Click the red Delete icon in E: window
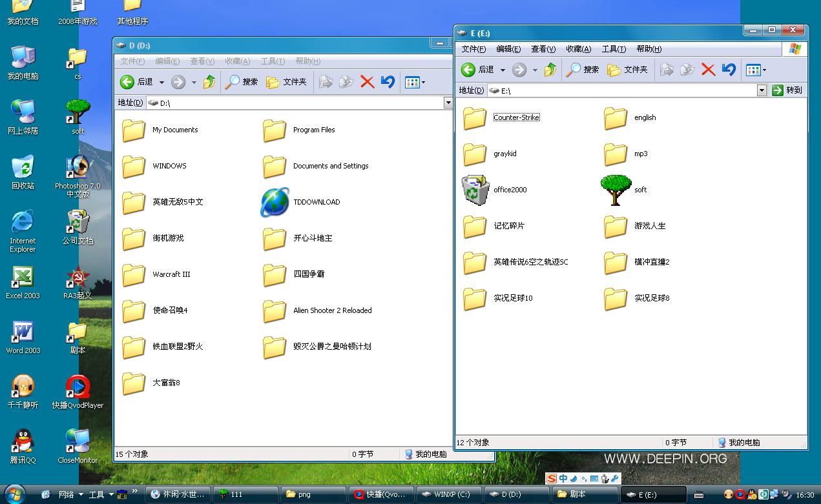 (708, 70)
